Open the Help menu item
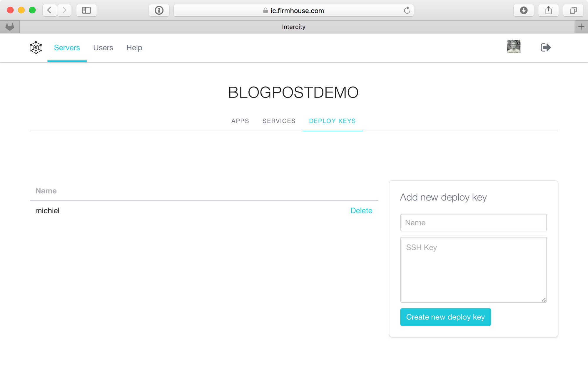This screenshot has width=588, height=392. click(134, 48)
